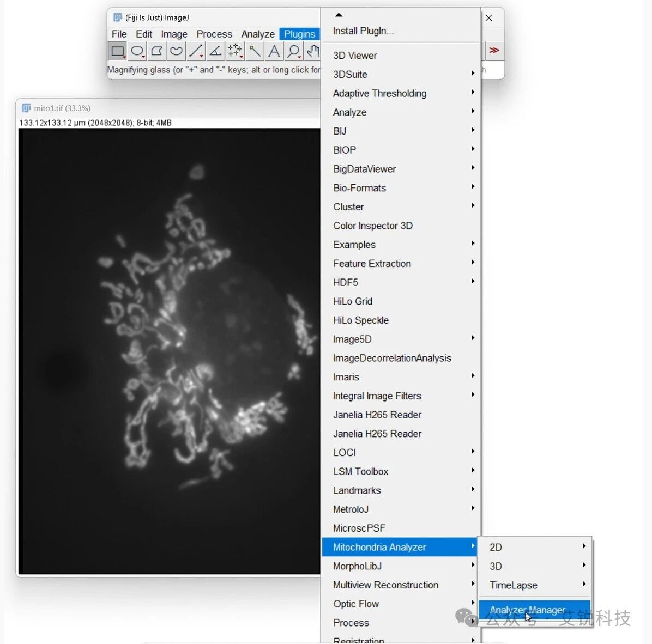Expand the Optic Flow submenu
652x644 pixels.
(x=401, y=604)
